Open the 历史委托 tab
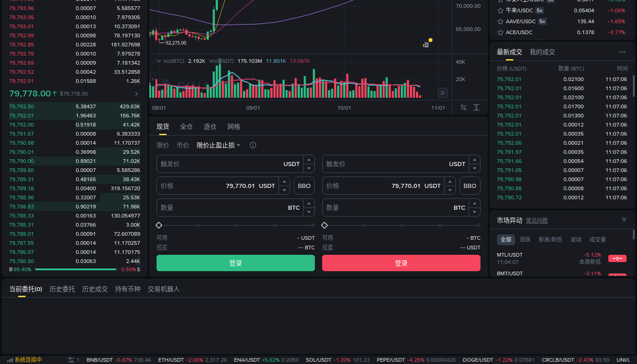 (62, 289)
